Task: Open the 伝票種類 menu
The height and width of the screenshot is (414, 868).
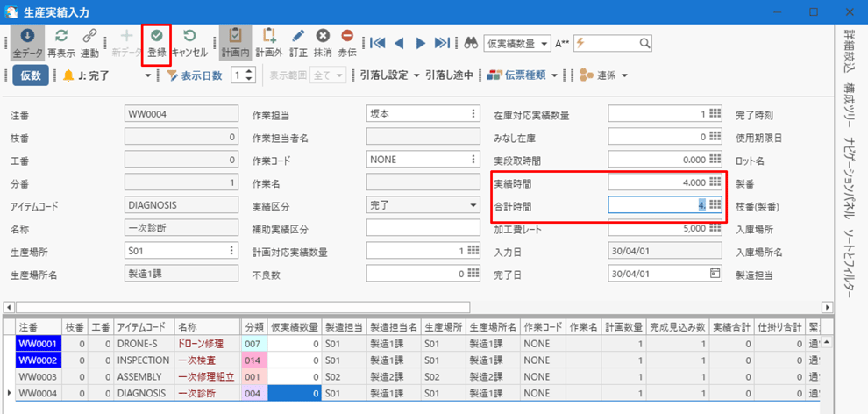Action: [x=554, y=75]
